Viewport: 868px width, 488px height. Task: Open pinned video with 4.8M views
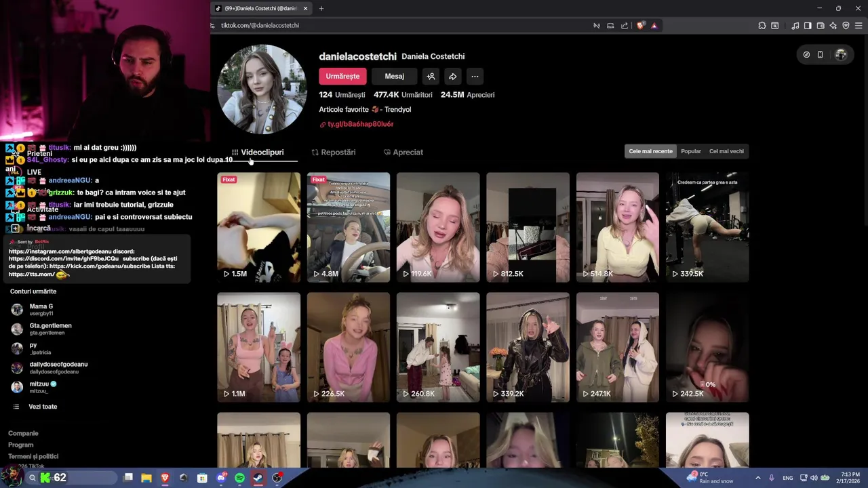point(349,227)
